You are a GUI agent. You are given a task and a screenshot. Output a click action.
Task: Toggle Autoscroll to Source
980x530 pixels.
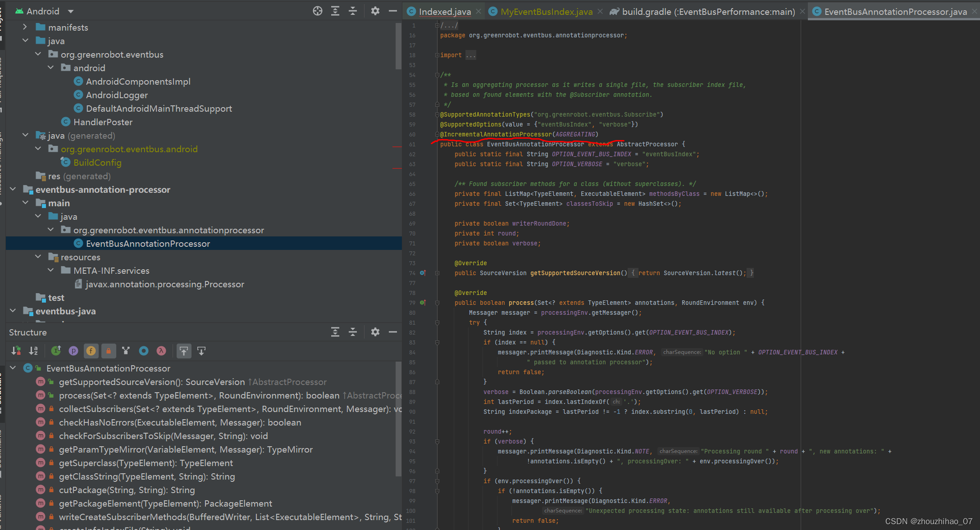click(183, 351)
